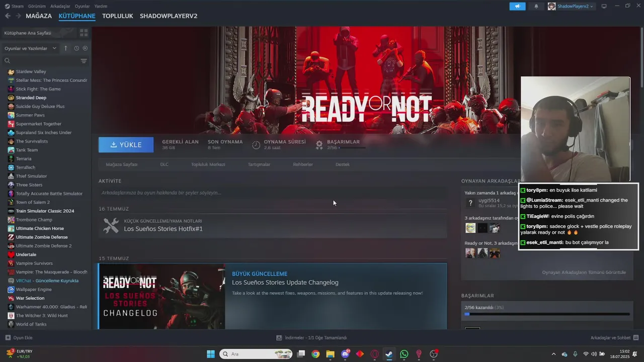Image resolution: width=644 pixels, height=362 pixels.
Task: Open the Tartışmalar link
Action: coord(259,164)
